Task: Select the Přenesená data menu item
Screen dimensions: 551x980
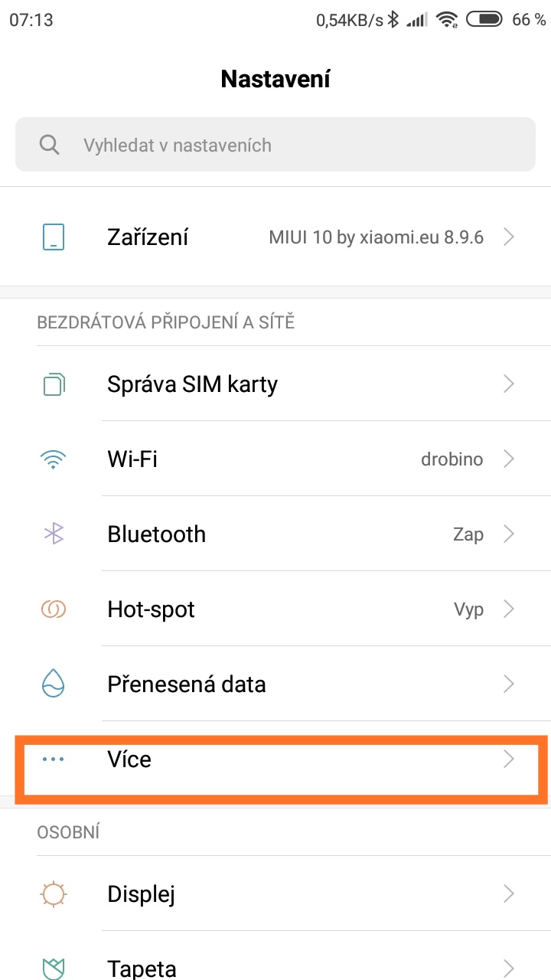Action: 186,684
